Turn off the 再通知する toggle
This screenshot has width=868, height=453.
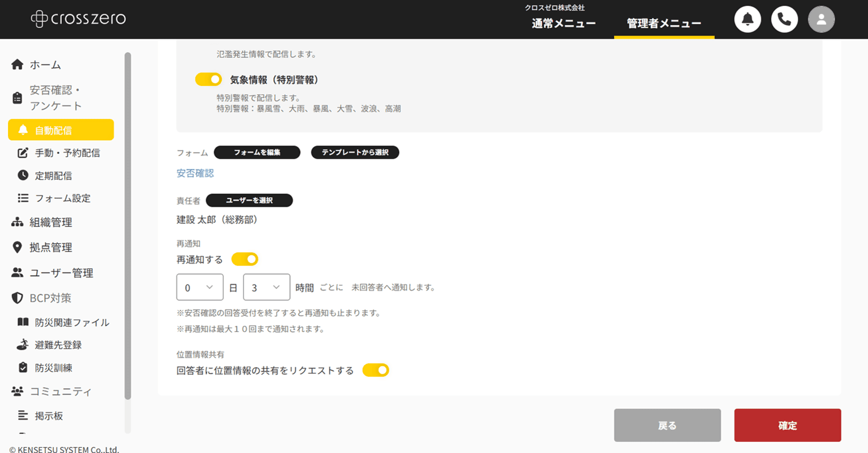coord(244,259)
